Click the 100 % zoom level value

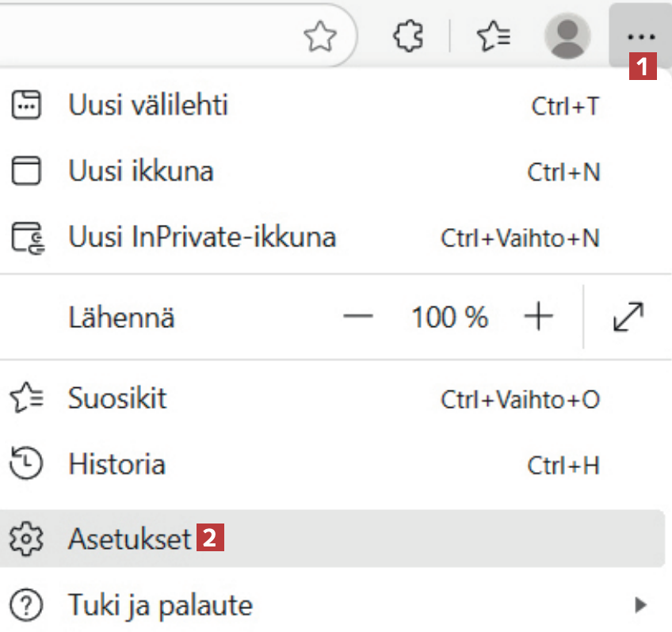click(x=449, y=318)
